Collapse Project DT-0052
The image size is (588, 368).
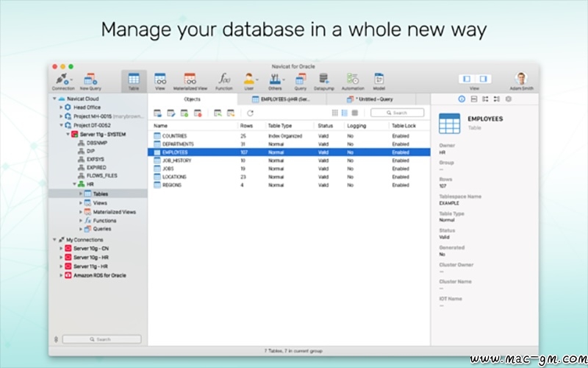61,125
